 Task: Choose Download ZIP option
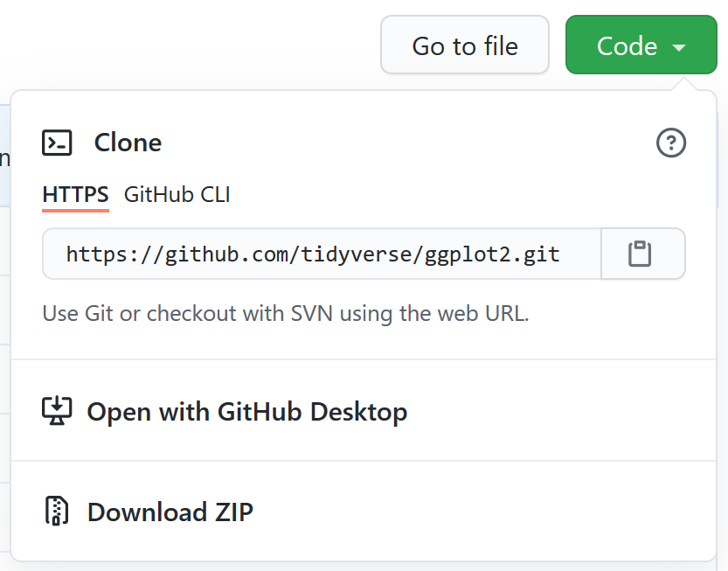tap(364, 512)
